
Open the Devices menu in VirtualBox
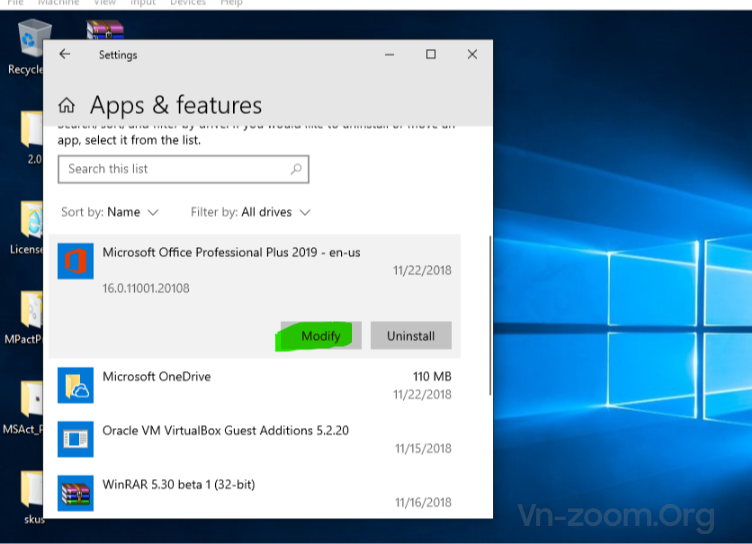[x=187, y=3]
